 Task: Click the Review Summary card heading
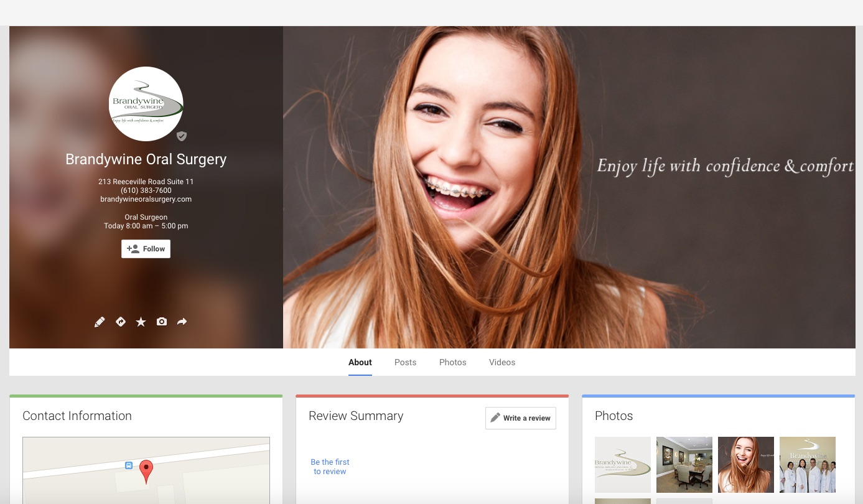(356, 416)
